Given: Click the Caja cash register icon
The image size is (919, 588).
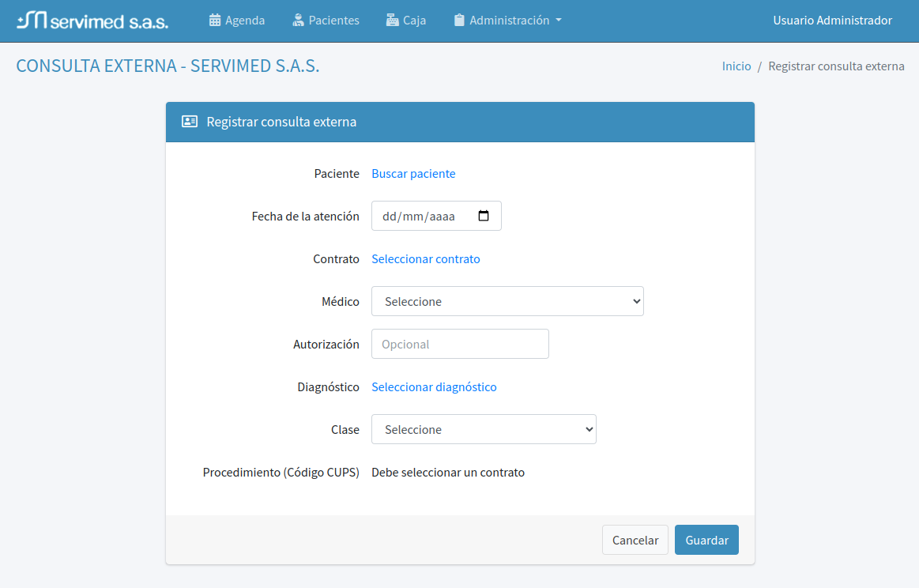Looking at the screenshot, I should [393, 21].
